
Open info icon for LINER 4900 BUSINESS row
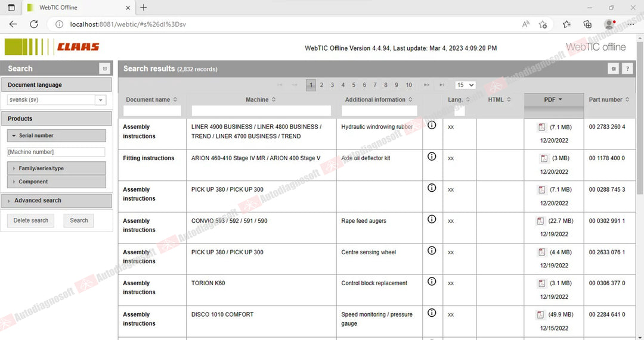pyautogui.click(x=432, y=125)
